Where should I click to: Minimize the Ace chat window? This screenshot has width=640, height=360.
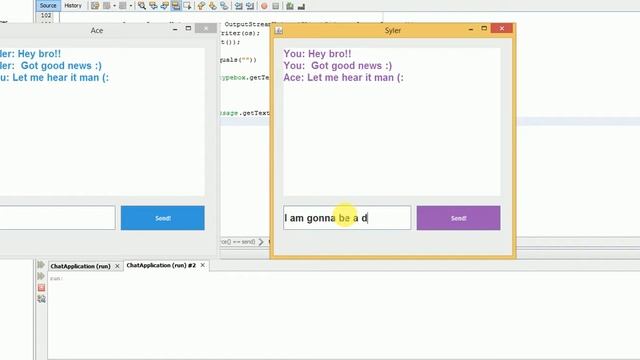pos(175,29)
